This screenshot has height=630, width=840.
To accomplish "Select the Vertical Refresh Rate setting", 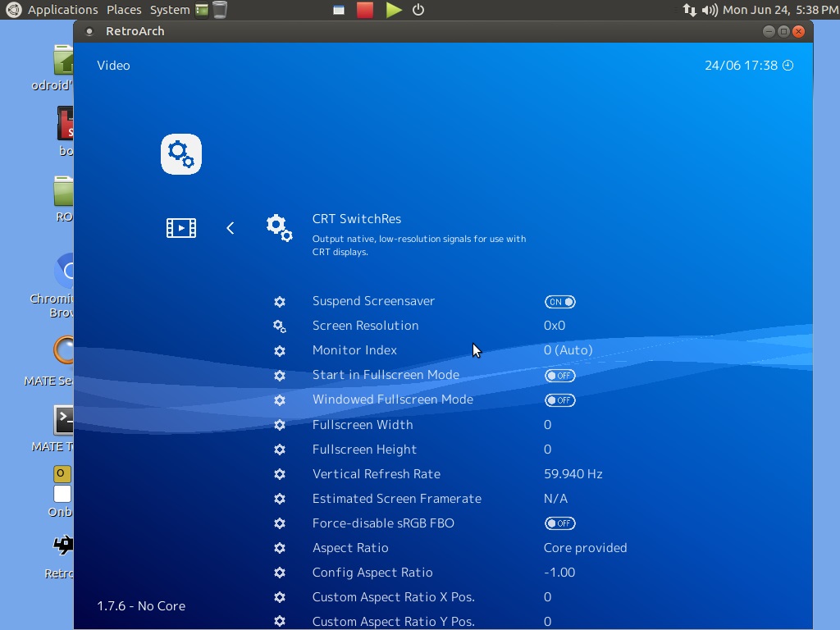I will click(x=376, y=474).
